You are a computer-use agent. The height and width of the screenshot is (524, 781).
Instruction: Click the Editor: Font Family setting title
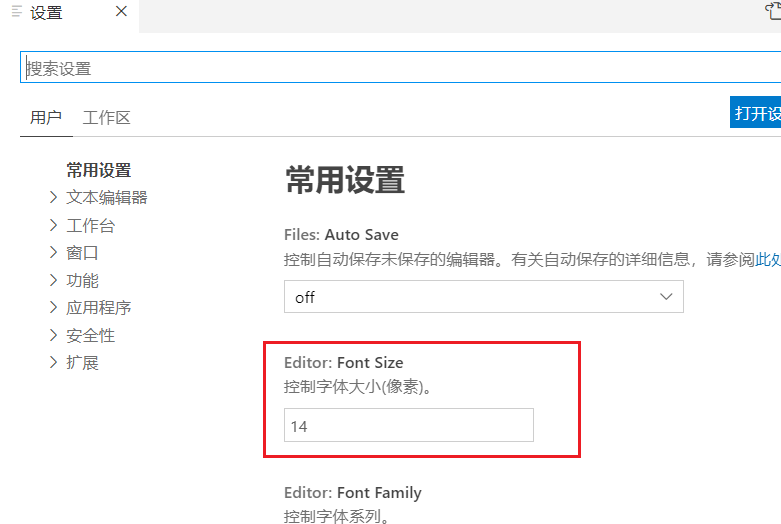tap(352, 492)
